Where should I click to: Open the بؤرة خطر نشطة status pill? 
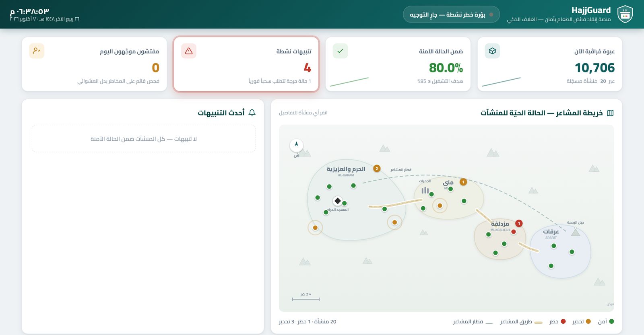[451, 14]
